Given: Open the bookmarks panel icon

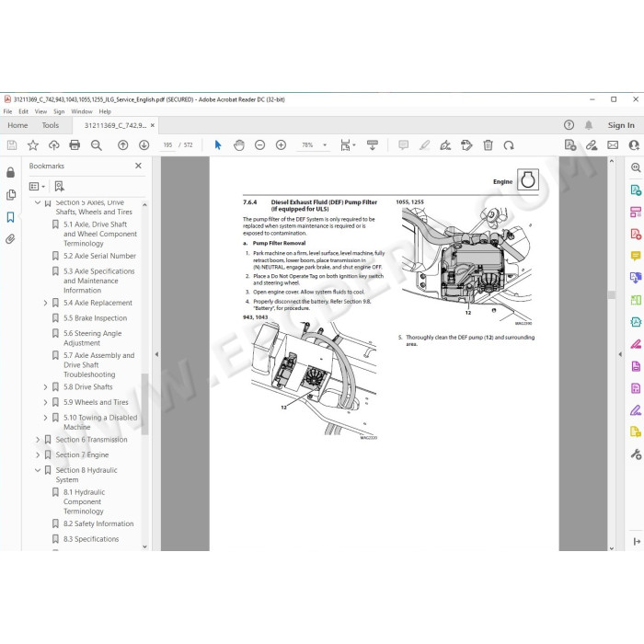Looking at the screenshot, I should (x=11, y=217).
